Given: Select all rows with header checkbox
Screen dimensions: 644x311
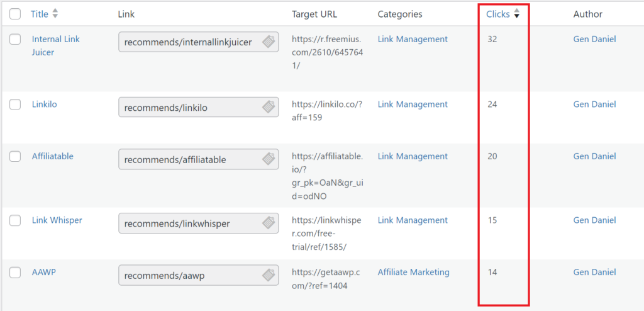Looking at the screenshot, I should coord(15,14).
